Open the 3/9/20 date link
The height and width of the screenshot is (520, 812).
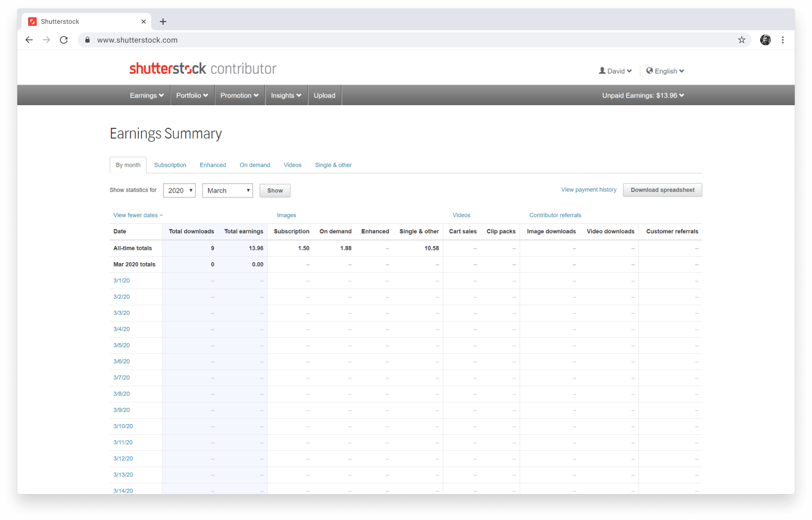pyautogui.click(x=121, y=410)
